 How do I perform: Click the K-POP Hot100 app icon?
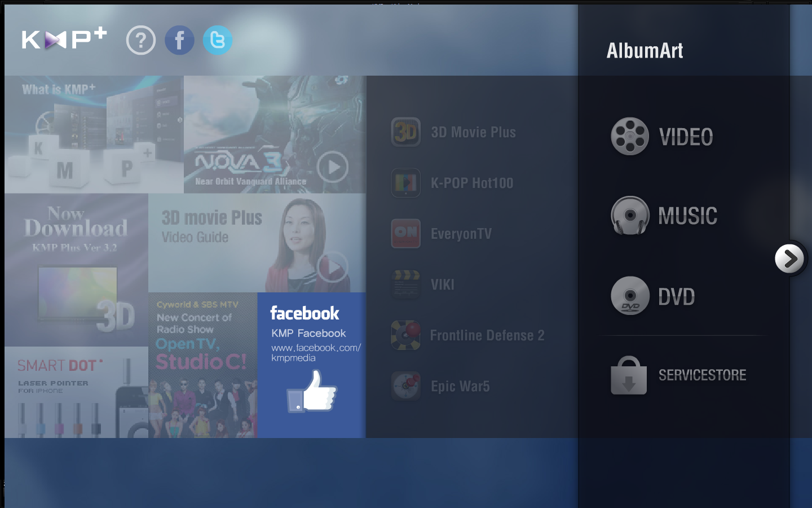[x=406, y=183]
